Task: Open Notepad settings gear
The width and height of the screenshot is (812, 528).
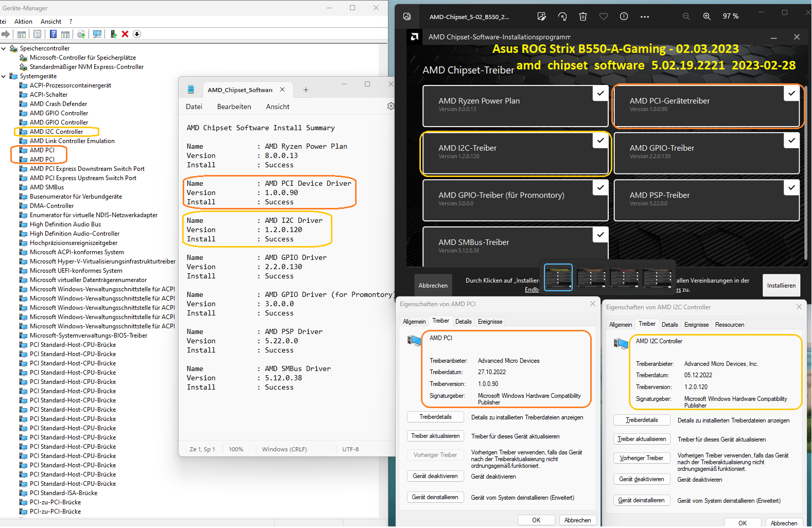Action: pos(391,106)
